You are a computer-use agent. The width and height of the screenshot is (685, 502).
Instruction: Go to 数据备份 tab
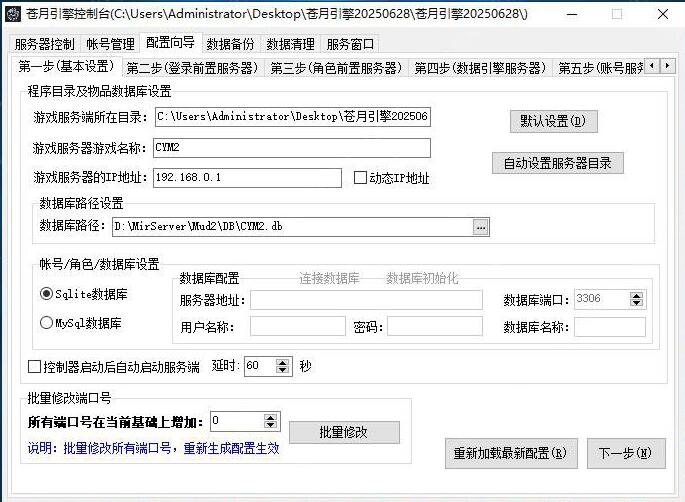230,44
